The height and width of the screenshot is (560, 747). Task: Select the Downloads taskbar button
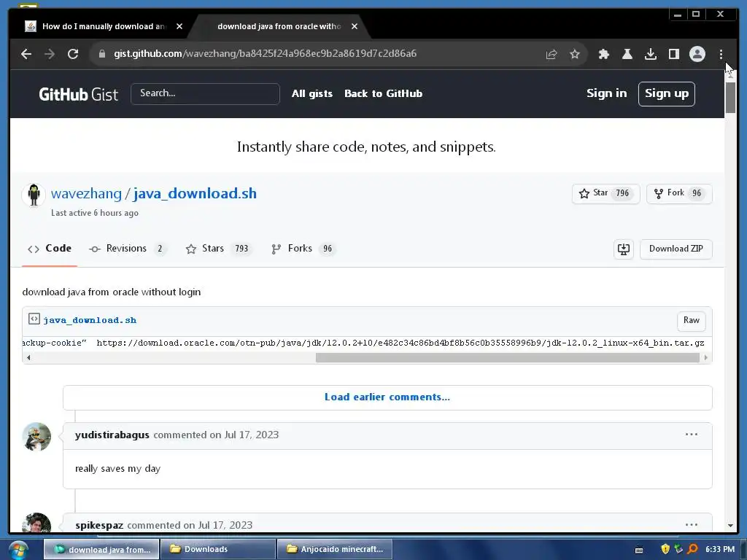pos(218,549)
